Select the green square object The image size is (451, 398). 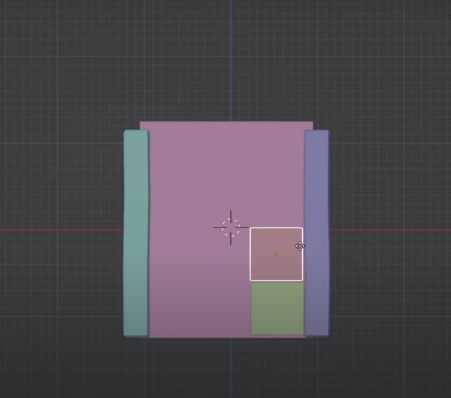pos(277,308)
